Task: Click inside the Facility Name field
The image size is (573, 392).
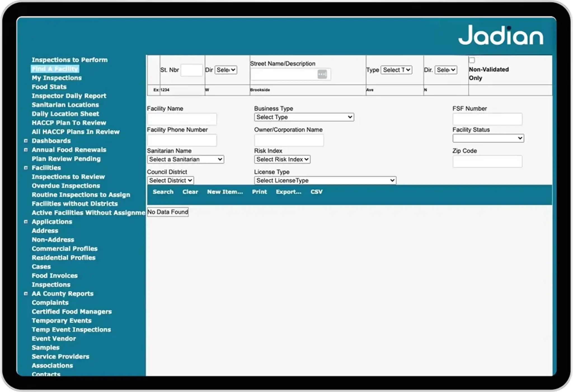Action: 182,119
